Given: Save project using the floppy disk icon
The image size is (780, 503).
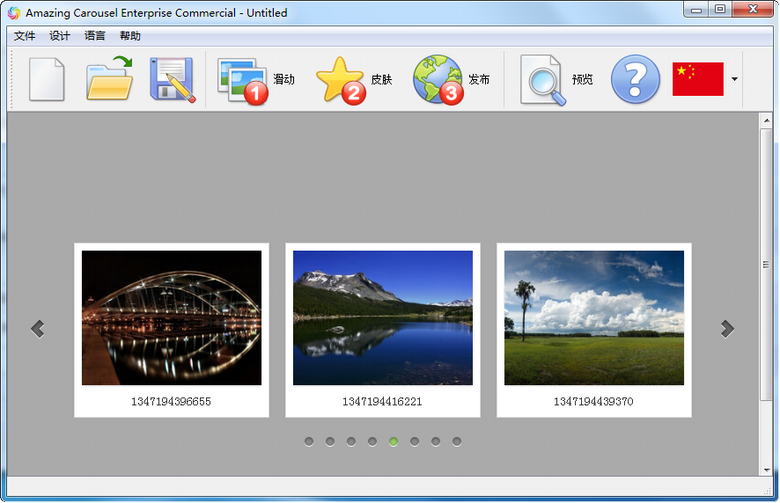Looking at the screenshot, I should (x=171, y=79).
